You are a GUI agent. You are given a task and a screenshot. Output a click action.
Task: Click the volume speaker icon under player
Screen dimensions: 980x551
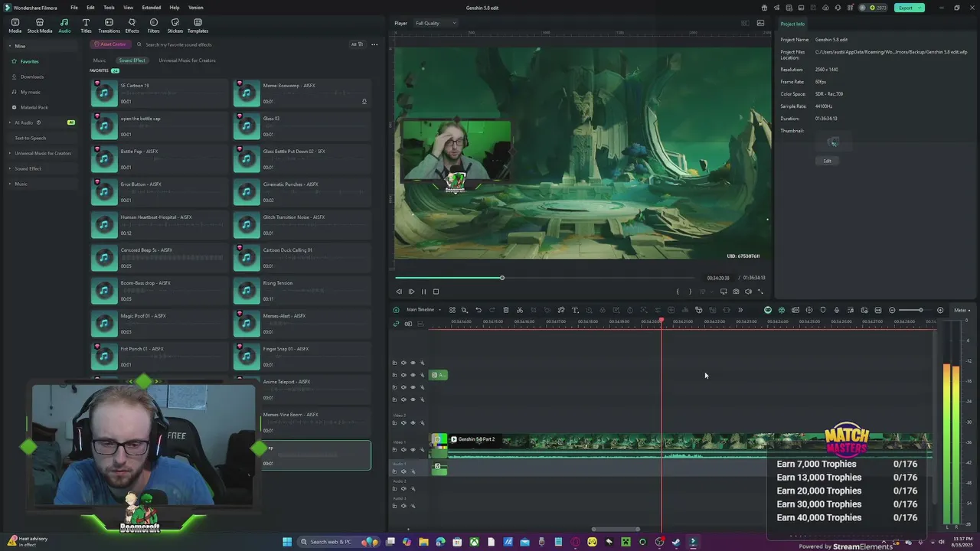(748, 292)
